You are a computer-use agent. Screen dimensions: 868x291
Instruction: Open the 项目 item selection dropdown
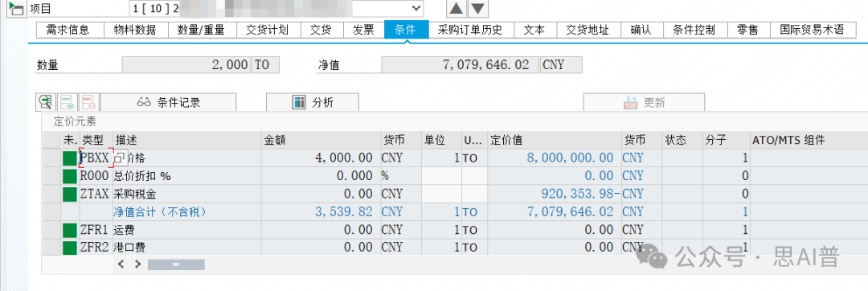[x=416, y=8]
